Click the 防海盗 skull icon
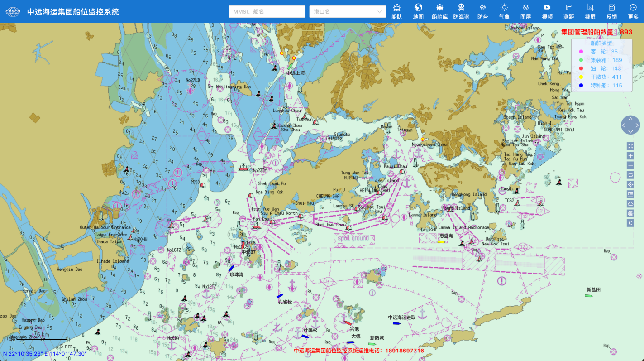Image resolution: width=644 pixels, height=361 pixels. [461, 11]
